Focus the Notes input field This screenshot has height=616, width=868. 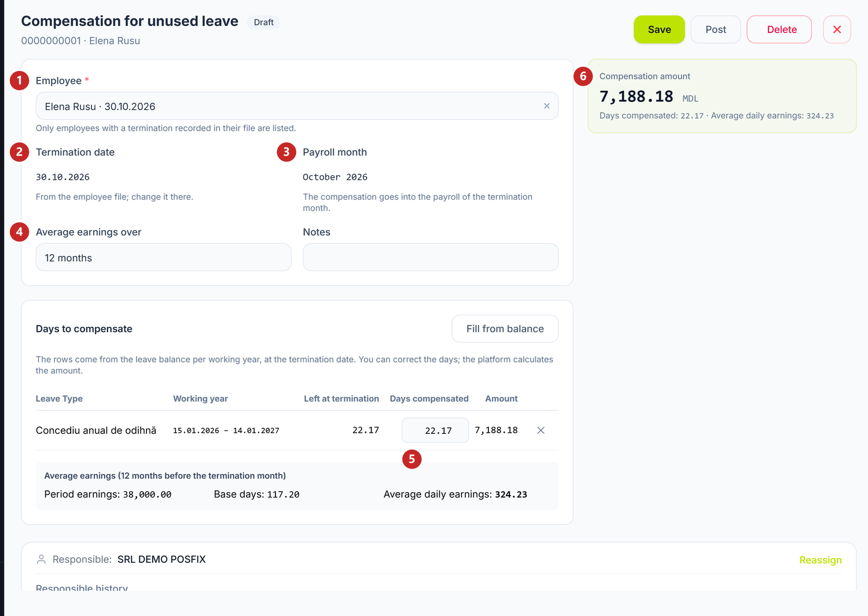[x=431, y=257]
